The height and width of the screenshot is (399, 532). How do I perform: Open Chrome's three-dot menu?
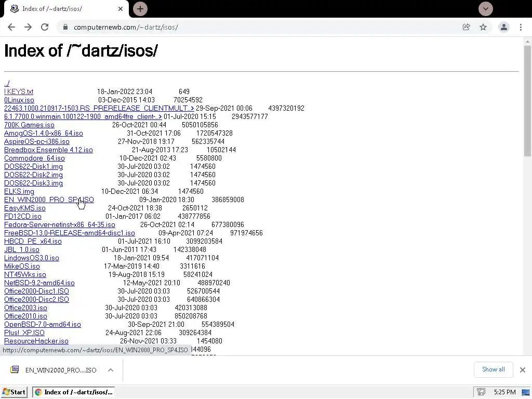point(521,27)
